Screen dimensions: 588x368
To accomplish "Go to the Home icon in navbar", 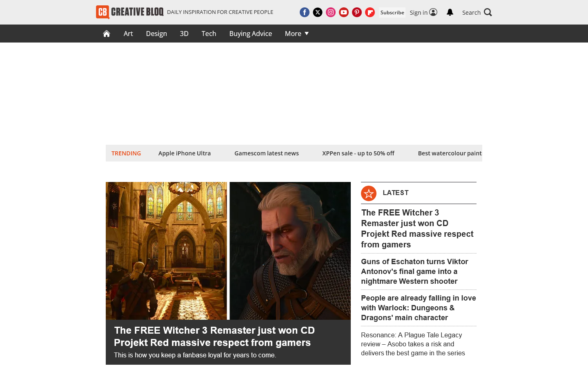I will 107,34.
